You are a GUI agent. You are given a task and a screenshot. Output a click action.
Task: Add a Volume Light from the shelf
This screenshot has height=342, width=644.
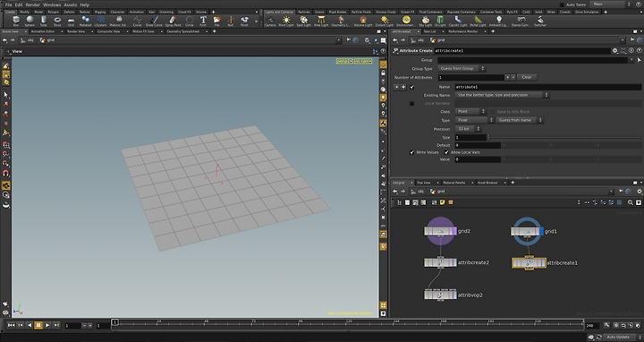click(363, 21)
